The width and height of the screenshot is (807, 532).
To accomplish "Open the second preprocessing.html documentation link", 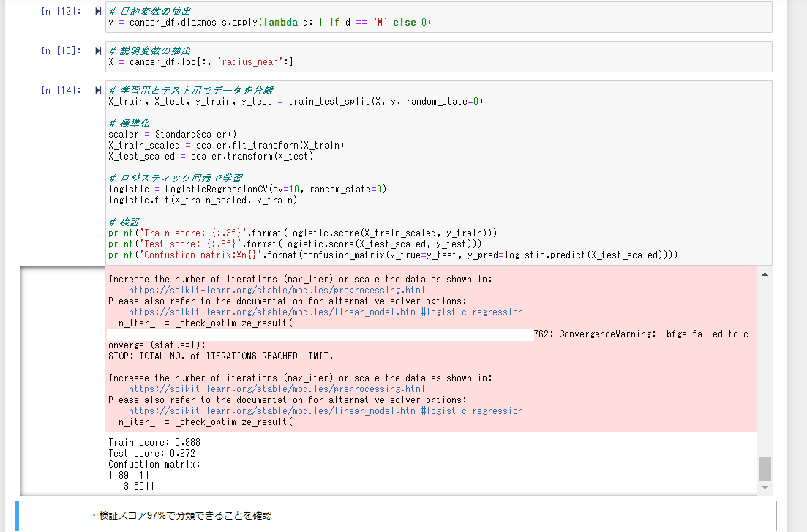I will tap(277, 389).
